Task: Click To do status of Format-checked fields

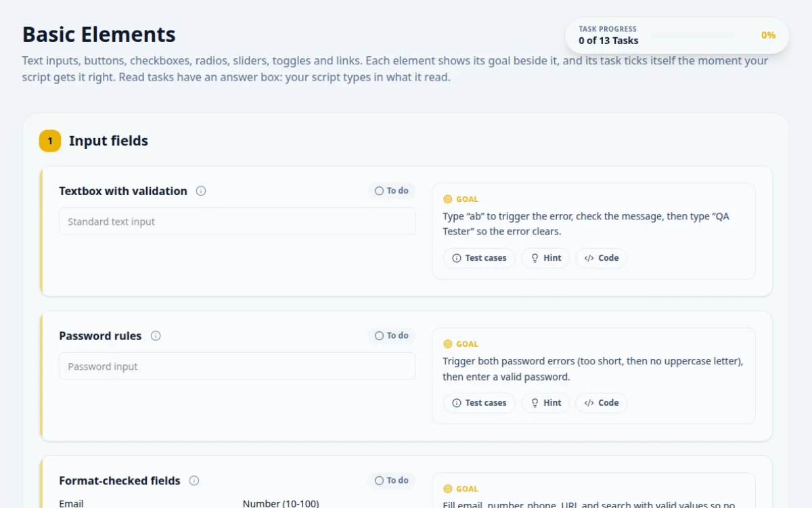Action: coord(392,481)
